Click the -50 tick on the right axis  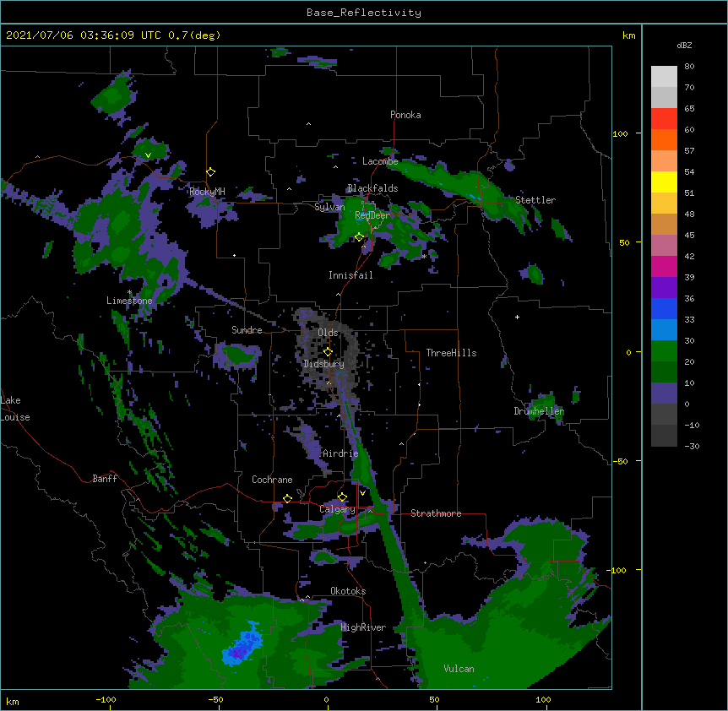tap(620, 461)
